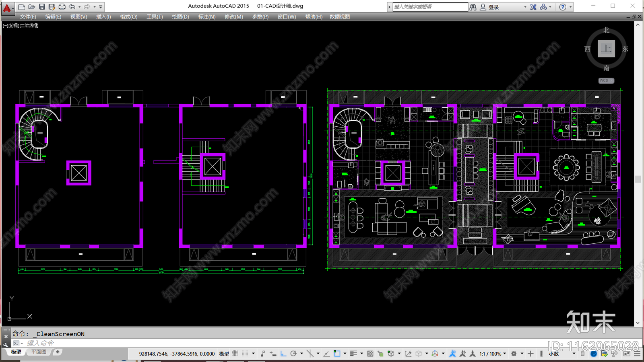Toggle Object Snap Tracking

[326, 354]
